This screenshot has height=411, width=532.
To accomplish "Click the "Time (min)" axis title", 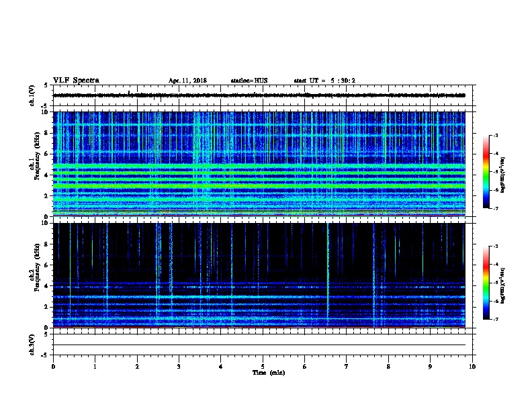I will [x=269, y=373].
